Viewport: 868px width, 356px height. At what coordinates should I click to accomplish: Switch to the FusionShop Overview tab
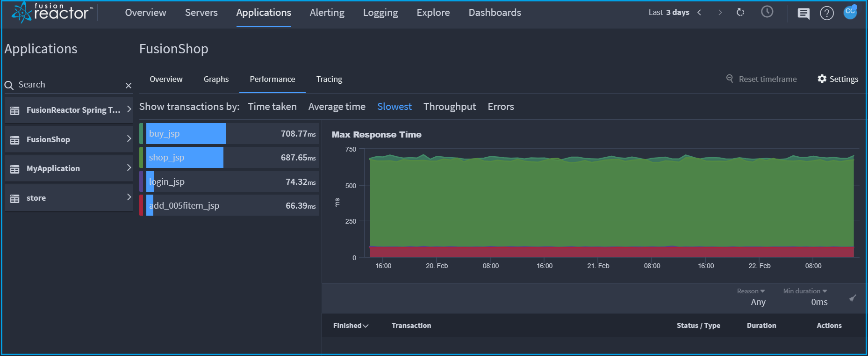[166, 79]
